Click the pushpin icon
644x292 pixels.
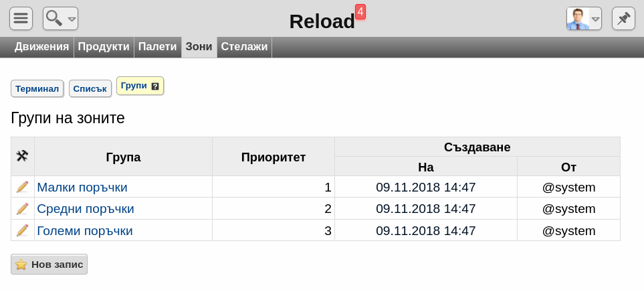tap(623, 19)
